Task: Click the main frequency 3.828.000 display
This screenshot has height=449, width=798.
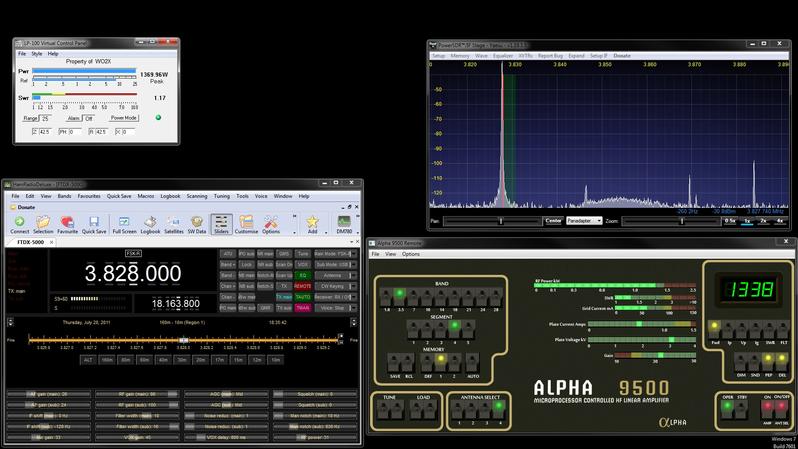Action: 133,273
